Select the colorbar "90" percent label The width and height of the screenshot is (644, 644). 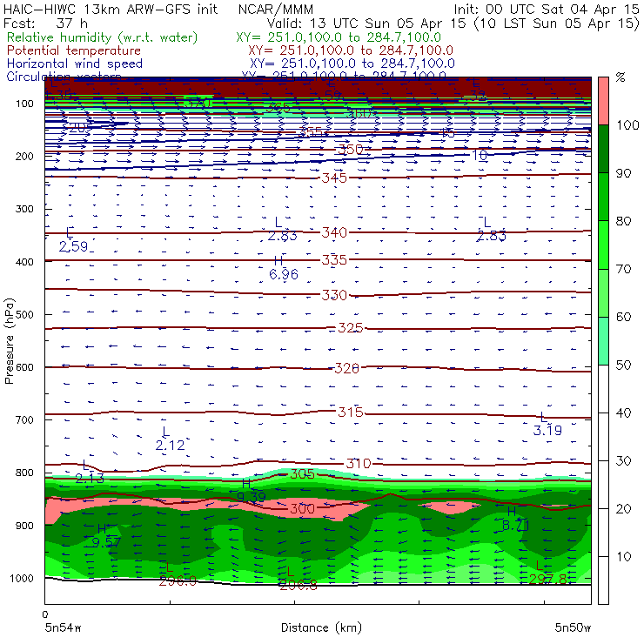point(623,173)
